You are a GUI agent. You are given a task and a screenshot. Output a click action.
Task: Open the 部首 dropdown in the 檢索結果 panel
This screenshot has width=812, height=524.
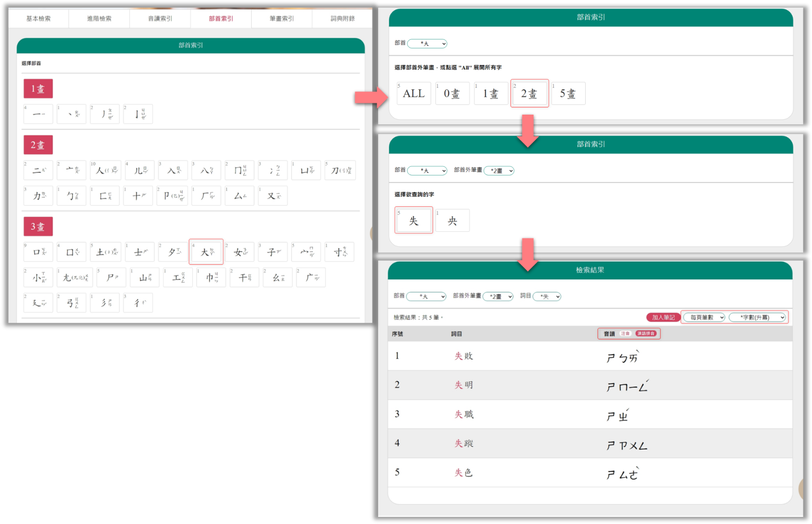coord(426,296)
